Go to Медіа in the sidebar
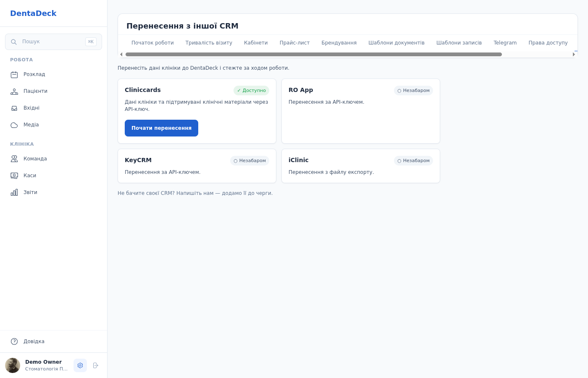 click(x=53, y=125)
